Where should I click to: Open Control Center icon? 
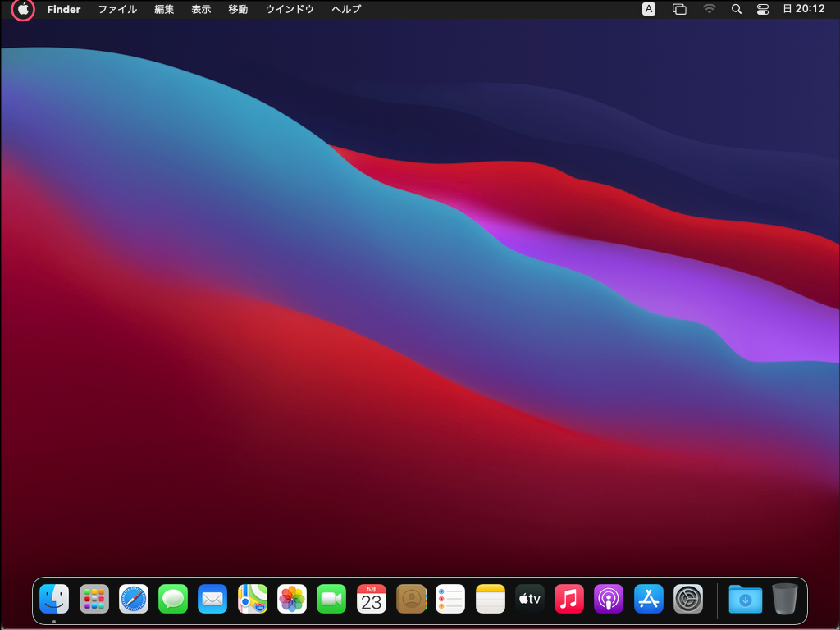(762, 9)
